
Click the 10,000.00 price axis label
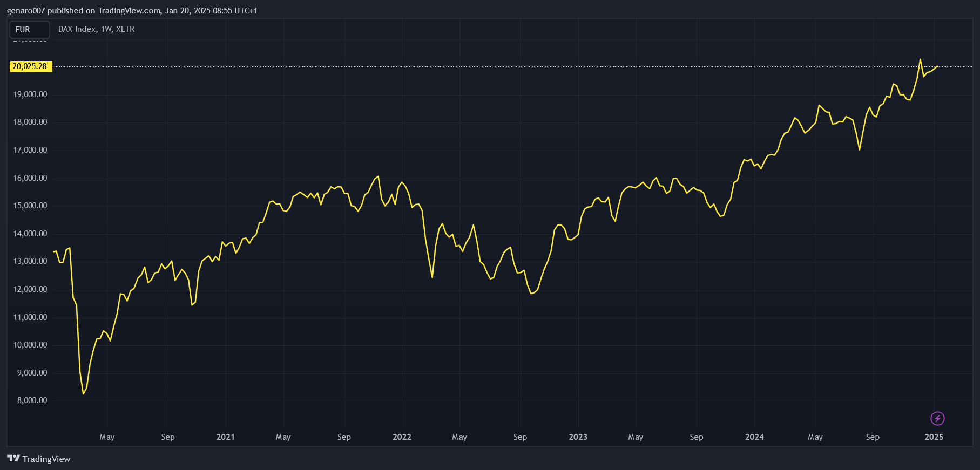coord(30,345)
